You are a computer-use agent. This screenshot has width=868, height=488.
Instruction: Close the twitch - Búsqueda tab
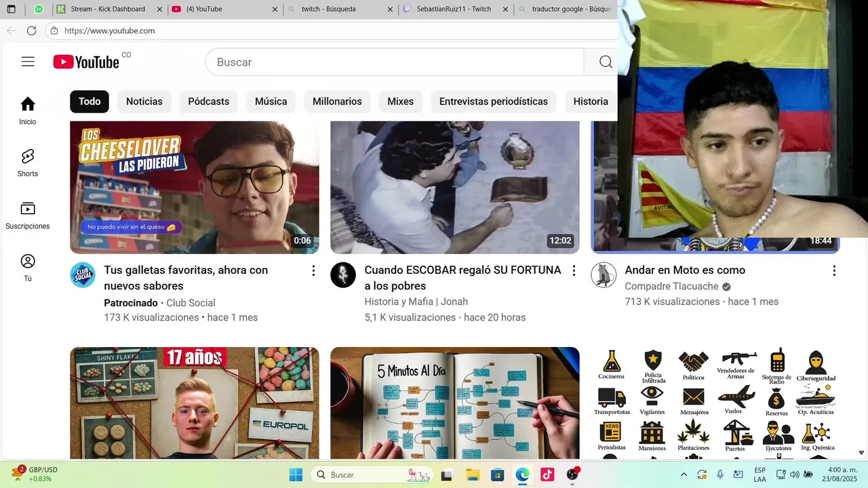(x=390, y=9)
